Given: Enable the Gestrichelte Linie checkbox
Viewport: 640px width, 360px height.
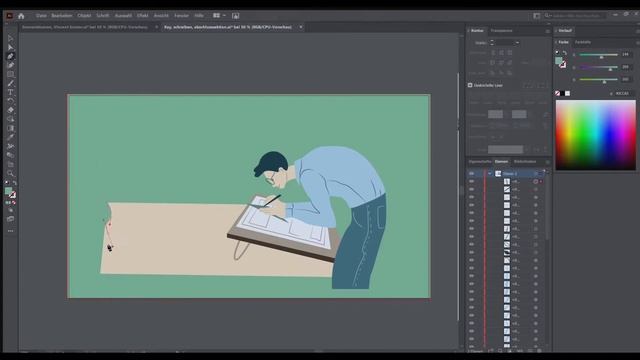Looking at the screenshot, I should [x=470, y=85].
